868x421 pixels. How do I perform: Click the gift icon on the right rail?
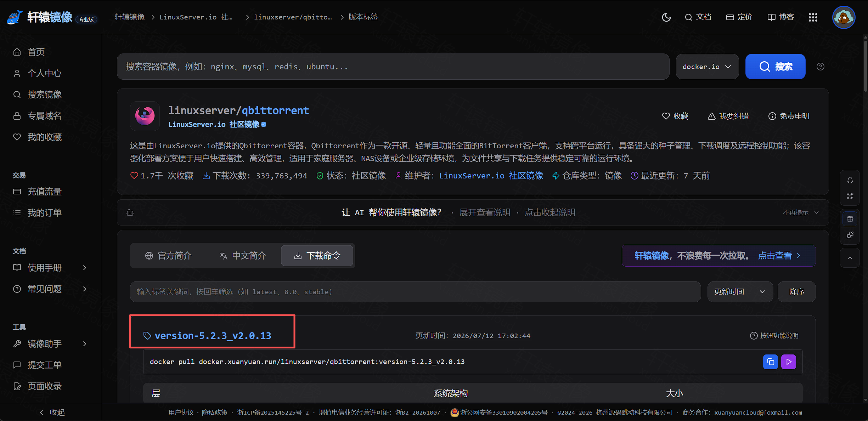(850, 219)
